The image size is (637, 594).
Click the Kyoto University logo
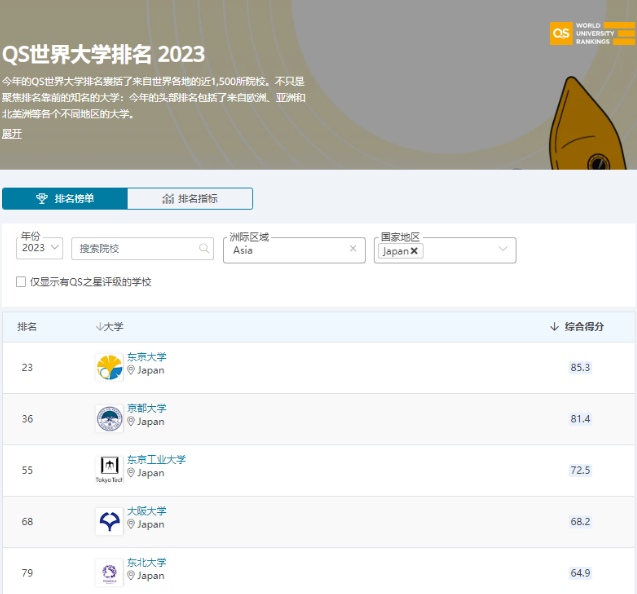[x=109, y=418]
